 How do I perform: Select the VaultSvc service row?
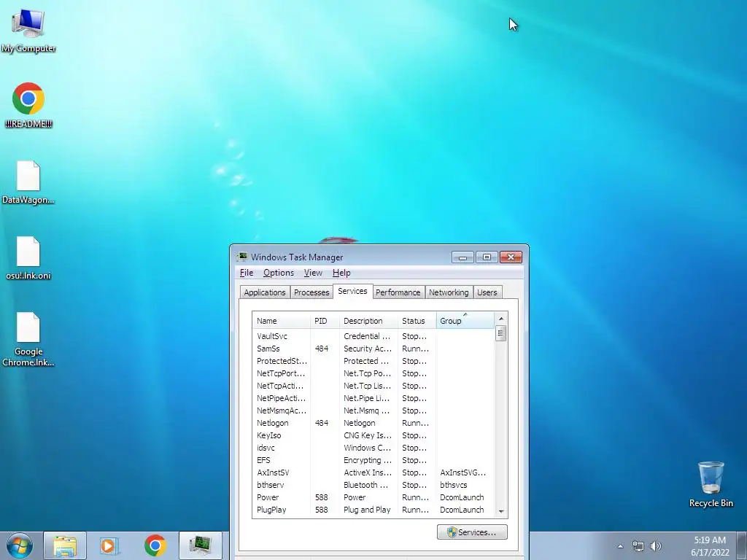(x=373, y=336)
